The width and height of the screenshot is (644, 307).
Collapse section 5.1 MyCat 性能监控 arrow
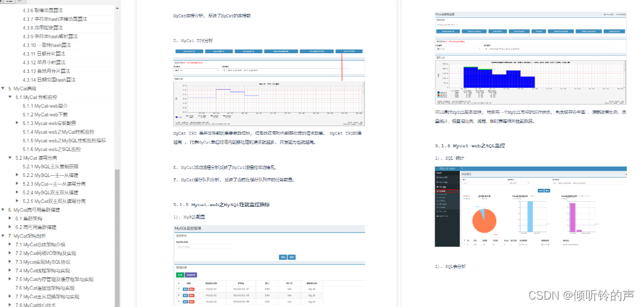point(11,97)
